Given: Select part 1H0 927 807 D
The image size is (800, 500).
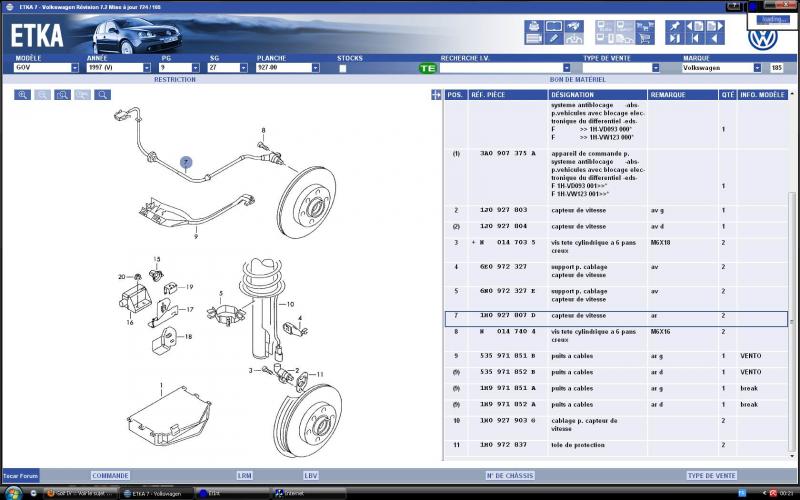Looking at the screenshot, I should click(616, 318).
